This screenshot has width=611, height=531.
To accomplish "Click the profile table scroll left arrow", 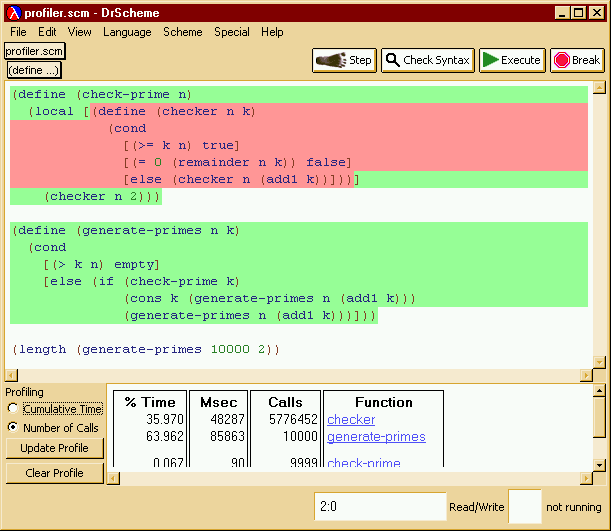I will (x=113, y=478).
